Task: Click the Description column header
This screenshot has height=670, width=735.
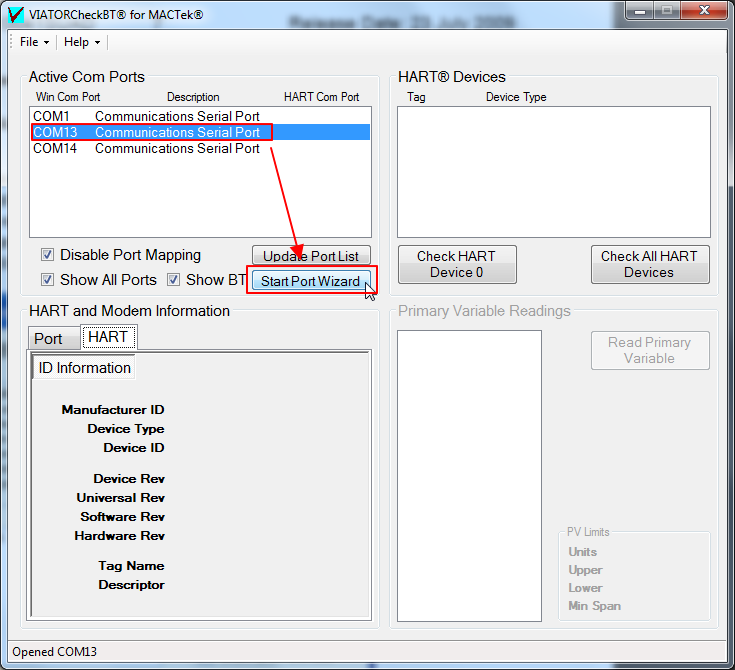Action: (x=193, y=97)
